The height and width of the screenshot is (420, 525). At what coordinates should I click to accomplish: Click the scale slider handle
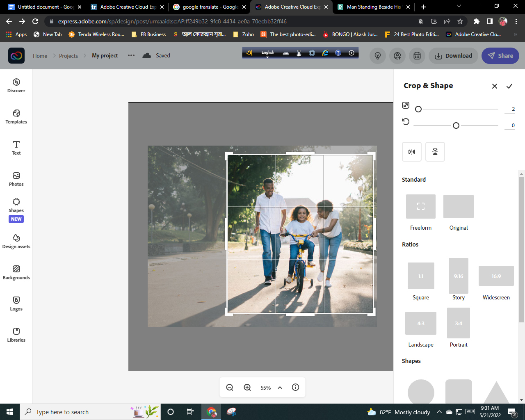coord(418,109)
